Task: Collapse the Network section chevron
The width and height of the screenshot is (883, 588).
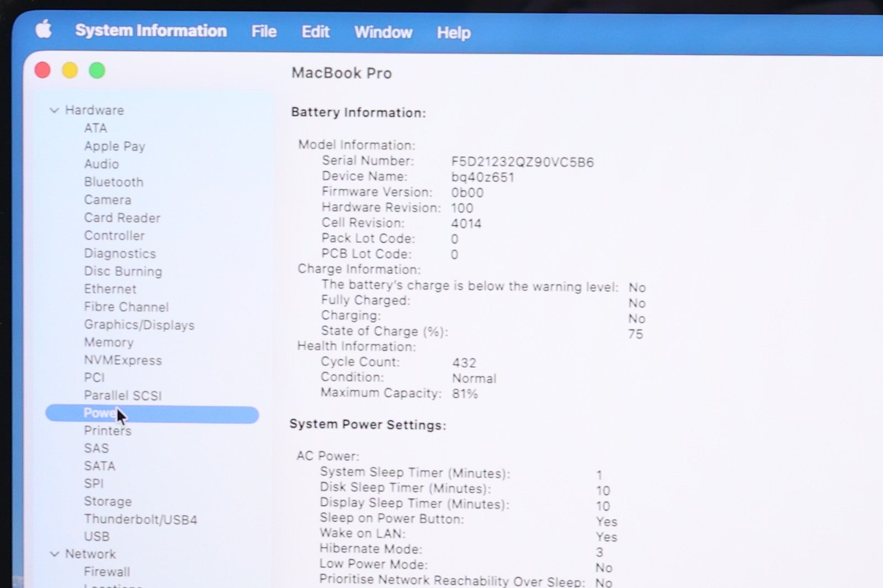Action: tap(54, 554)
